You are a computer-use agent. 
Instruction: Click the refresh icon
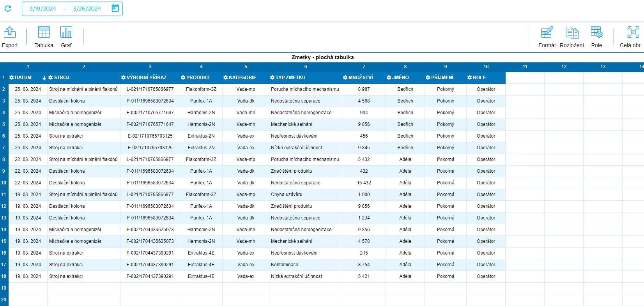[8, 9]
